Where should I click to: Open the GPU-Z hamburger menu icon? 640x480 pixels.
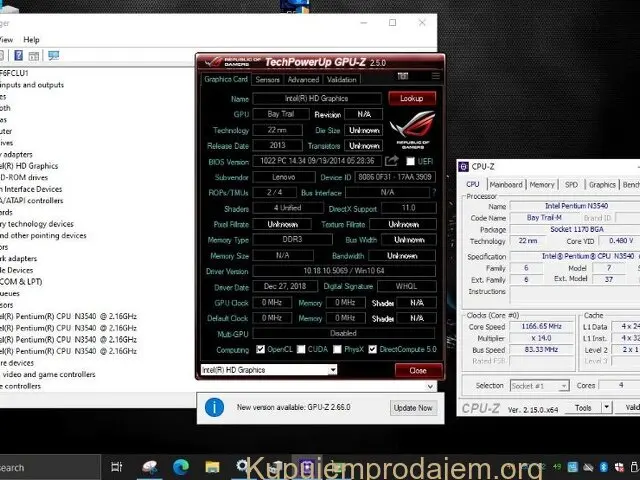point(435,76)
